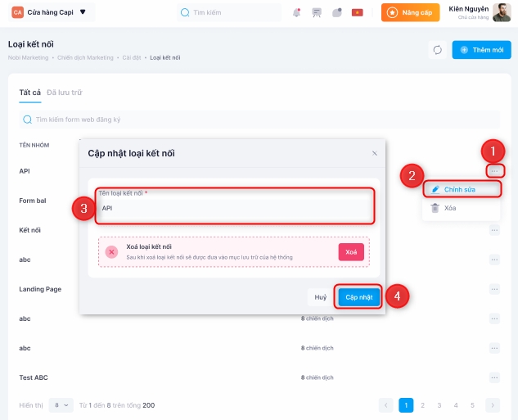Screen dimensions: 518x420
Task: Choose Xóa from the context menu
Action: [450, 209]
